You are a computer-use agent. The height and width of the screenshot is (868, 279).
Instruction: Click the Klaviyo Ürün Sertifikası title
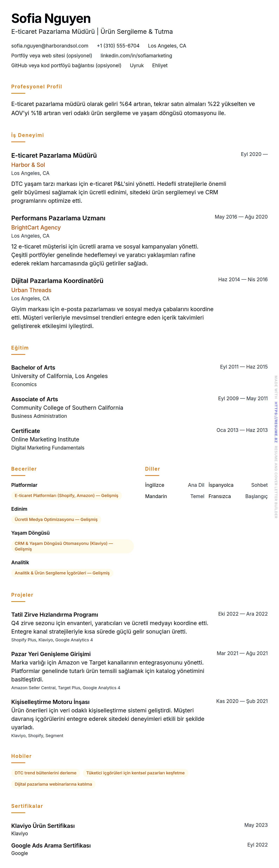pos(43,826)
